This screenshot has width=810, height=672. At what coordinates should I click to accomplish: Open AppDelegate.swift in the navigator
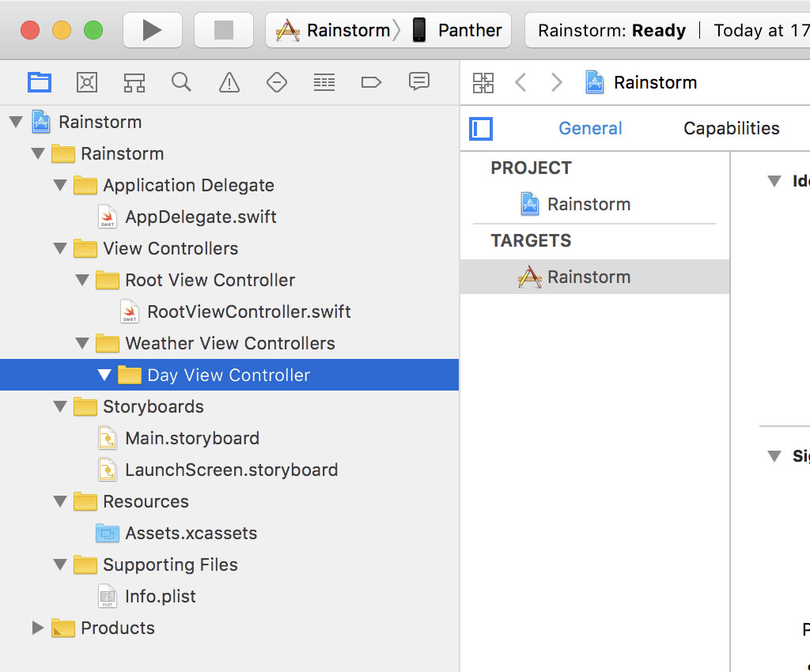[x=200, y=217]
